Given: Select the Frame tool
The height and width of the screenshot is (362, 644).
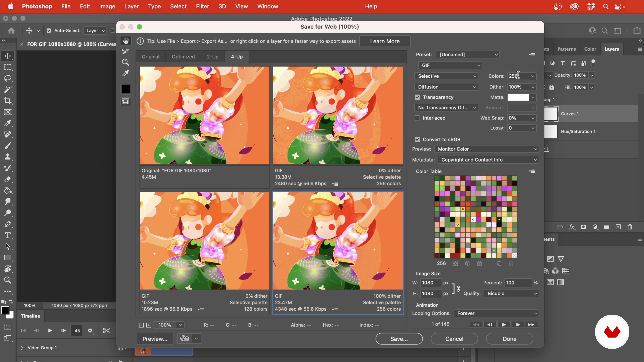Looking at the screenshot, I should (8, 112).
